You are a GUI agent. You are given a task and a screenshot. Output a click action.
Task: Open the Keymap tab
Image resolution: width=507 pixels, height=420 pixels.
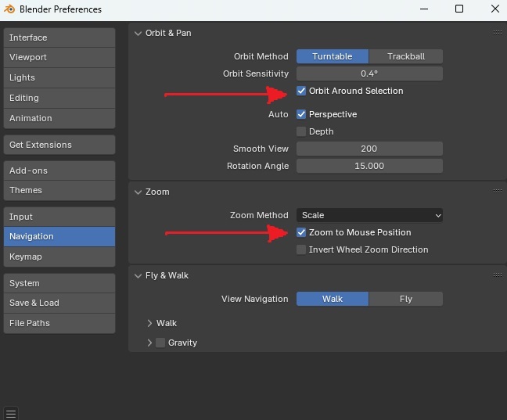pos(59,257)
